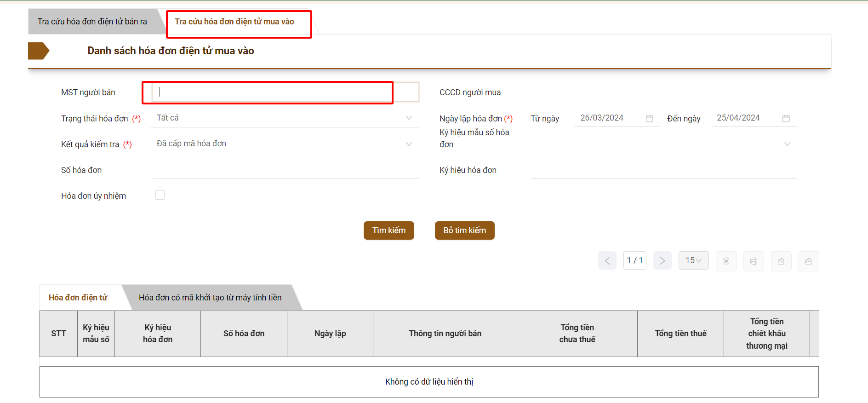Image resolution: width=868 pixels, height=403 pixels.
Task: Open the Từ ngày calendar picker
Action: [649, 119]
